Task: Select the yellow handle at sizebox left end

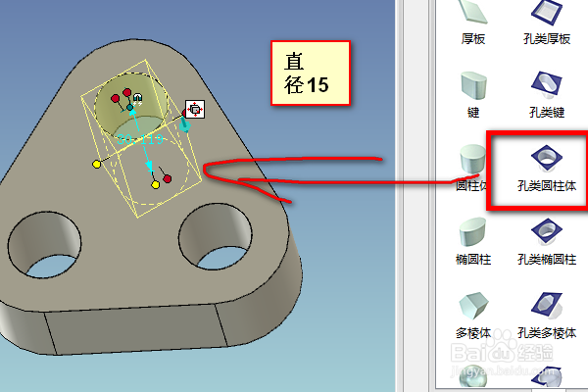Action: [96, 164]
